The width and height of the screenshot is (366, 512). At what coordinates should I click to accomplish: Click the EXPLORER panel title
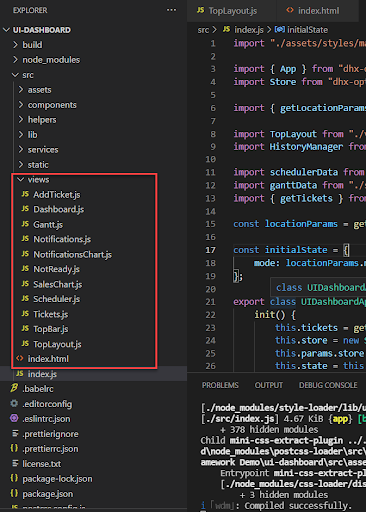[x=30, y=10]
